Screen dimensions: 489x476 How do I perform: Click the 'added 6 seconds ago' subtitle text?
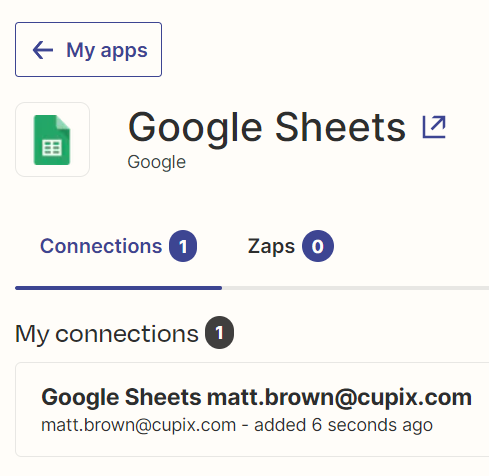(343, 425)
